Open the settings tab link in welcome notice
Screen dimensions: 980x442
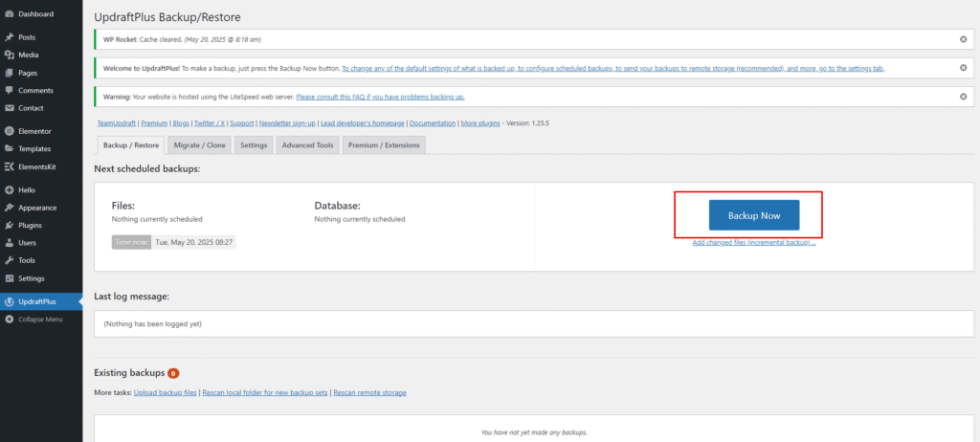(613, 68)
